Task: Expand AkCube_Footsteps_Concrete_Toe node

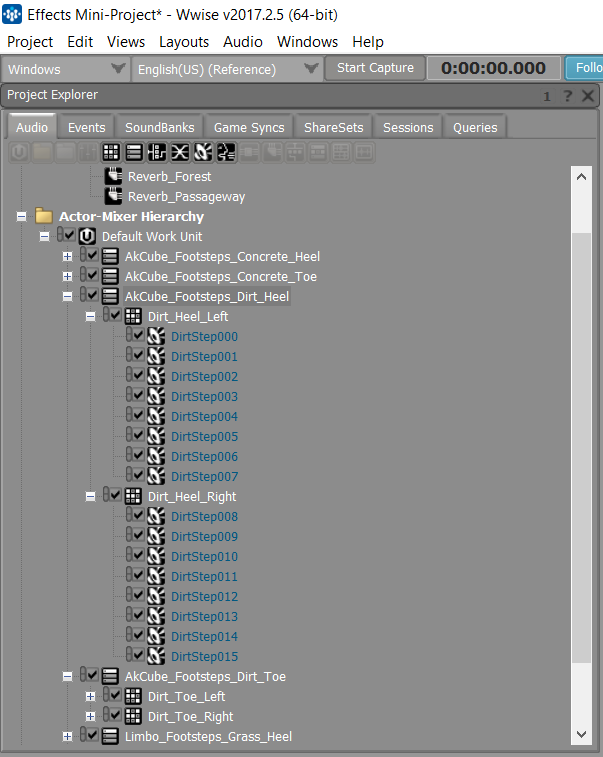Action: point(68,276)
